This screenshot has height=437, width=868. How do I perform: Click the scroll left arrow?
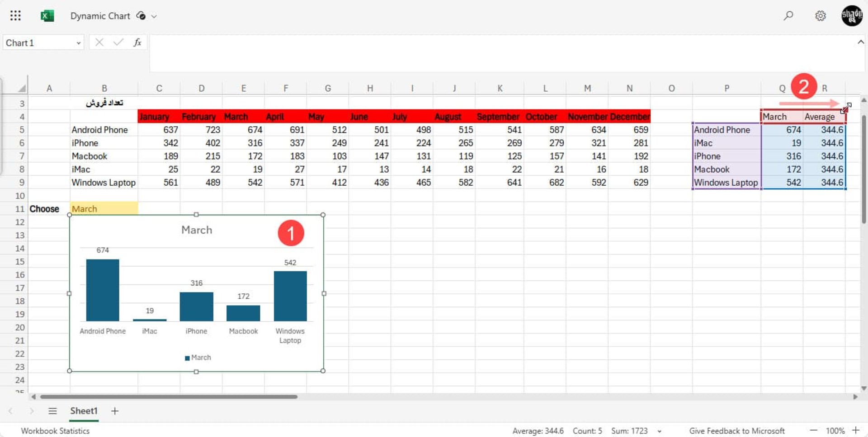[33, 397]
